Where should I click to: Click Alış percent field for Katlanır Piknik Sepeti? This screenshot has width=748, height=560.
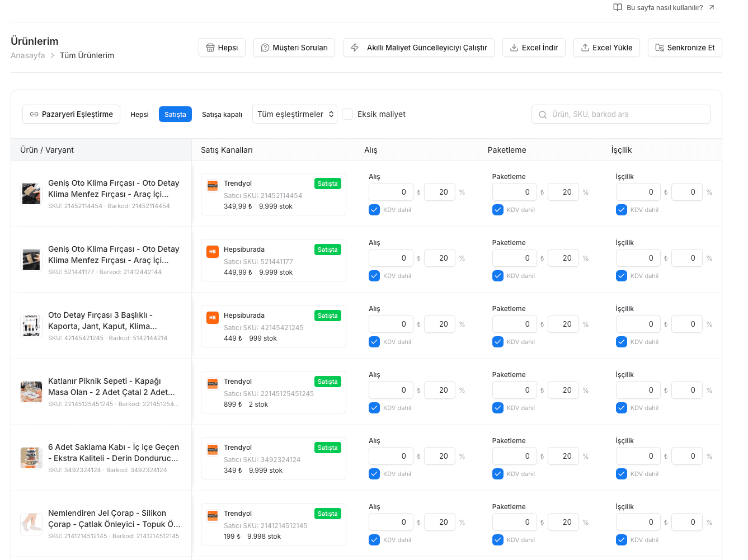[440, 390]
